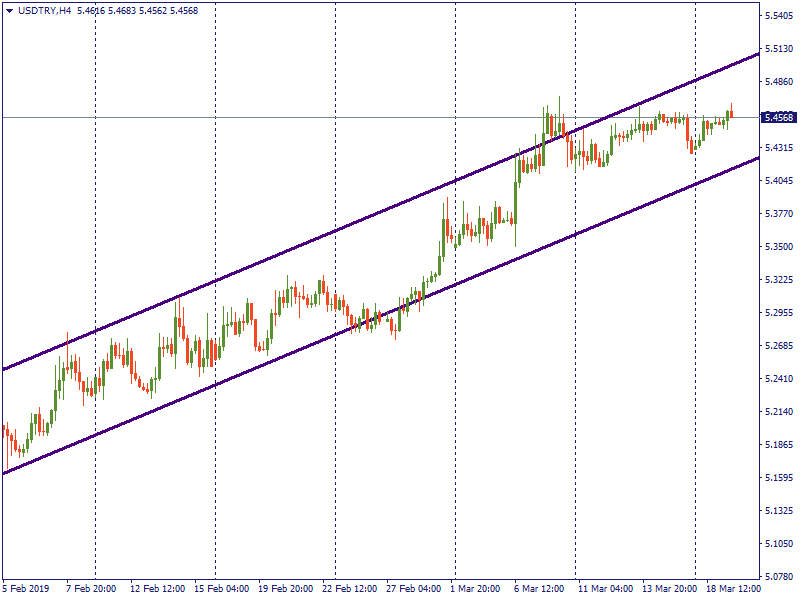Click the 5.2410 price axis label
The image size is (800, 600).
click(778, 379)
